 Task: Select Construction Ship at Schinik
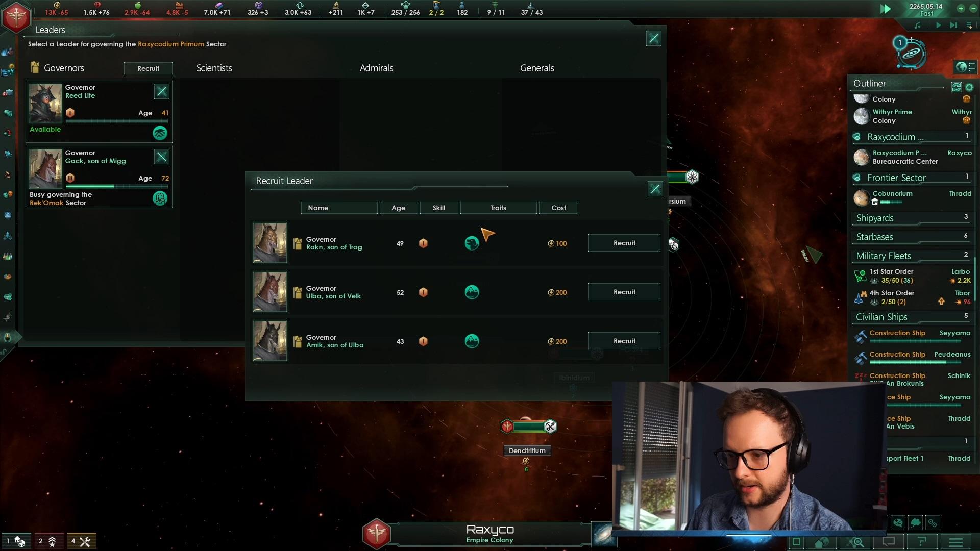click(912, 379)
